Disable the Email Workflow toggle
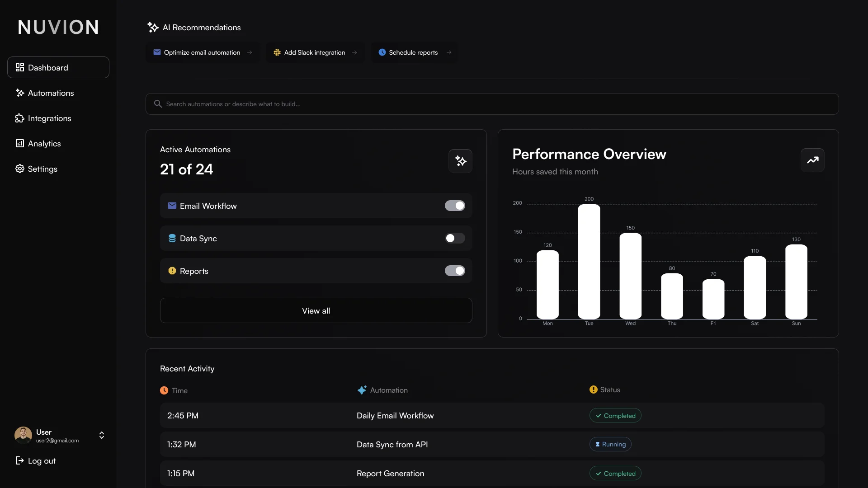The width and height of the screenshot is (868, 488). coord(455,206)
